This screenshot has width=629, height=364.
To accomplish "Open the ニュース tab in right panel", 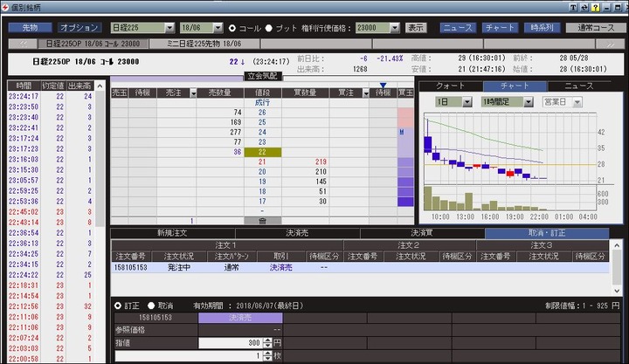I will pyautogui.click(x=579, y=86).
